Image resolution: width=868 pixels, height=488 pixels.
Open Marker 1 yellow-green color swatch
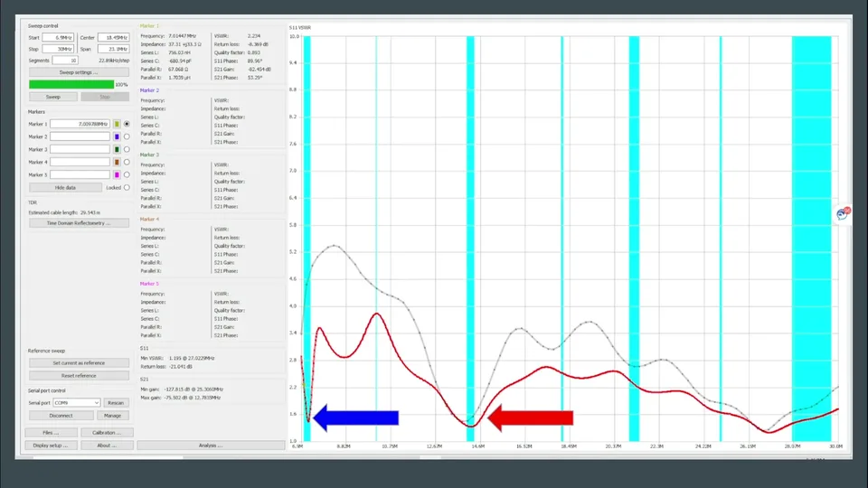[x=117, y=124]
